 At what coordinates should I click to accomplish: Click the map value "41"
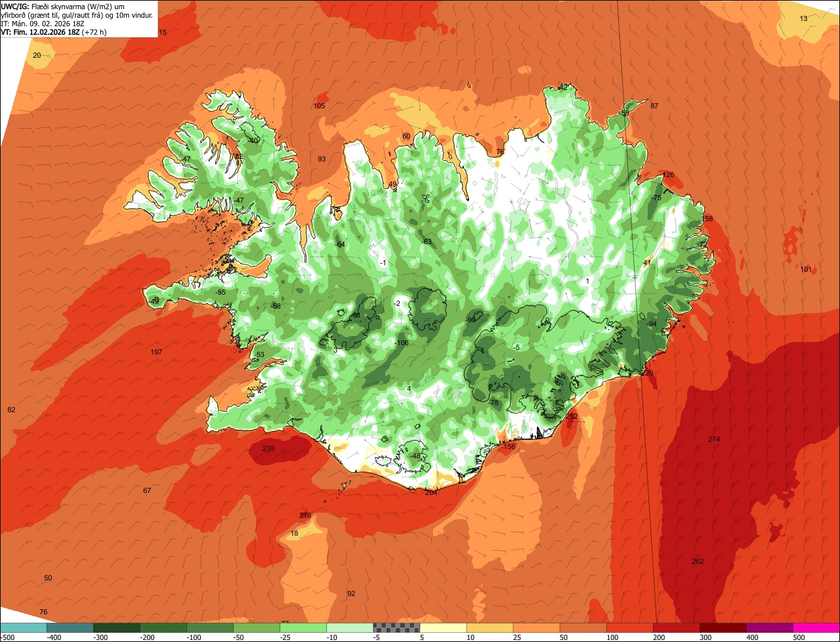tap(646, 263)
